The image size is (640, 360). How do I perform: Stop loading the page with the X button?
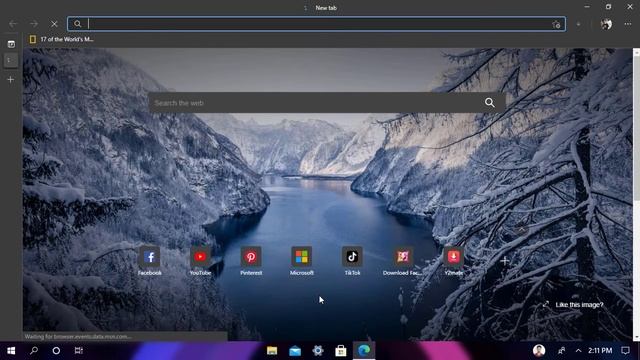coord(54,24)
